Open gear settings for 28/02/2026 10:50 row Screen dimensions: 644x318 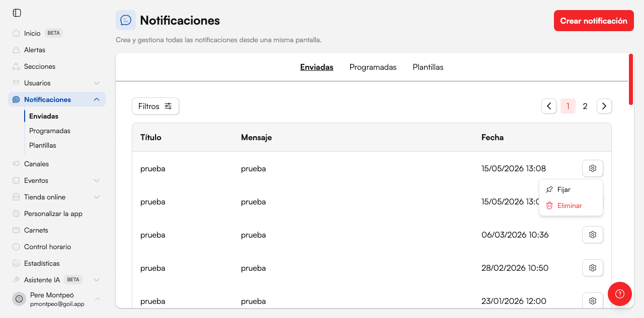(593, 268)
